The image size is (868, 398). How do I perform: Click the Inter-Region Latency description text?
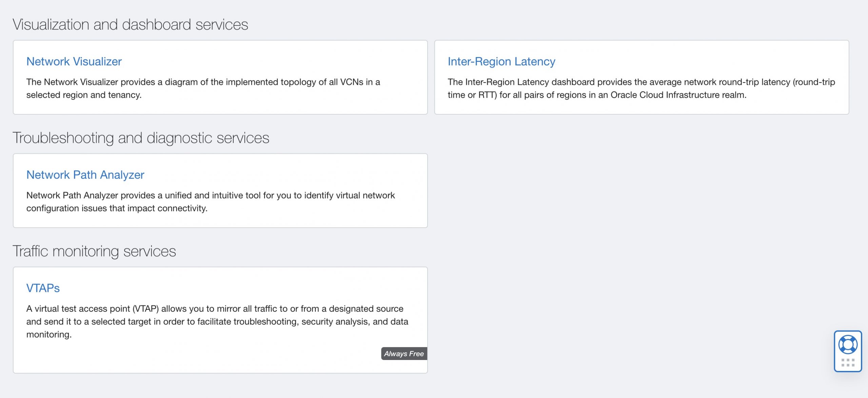[x=641, y=88]
